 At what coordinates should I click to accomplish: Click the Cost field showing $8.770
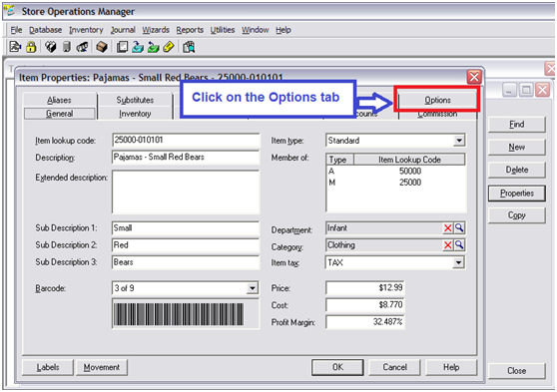[x=365, y=304]
